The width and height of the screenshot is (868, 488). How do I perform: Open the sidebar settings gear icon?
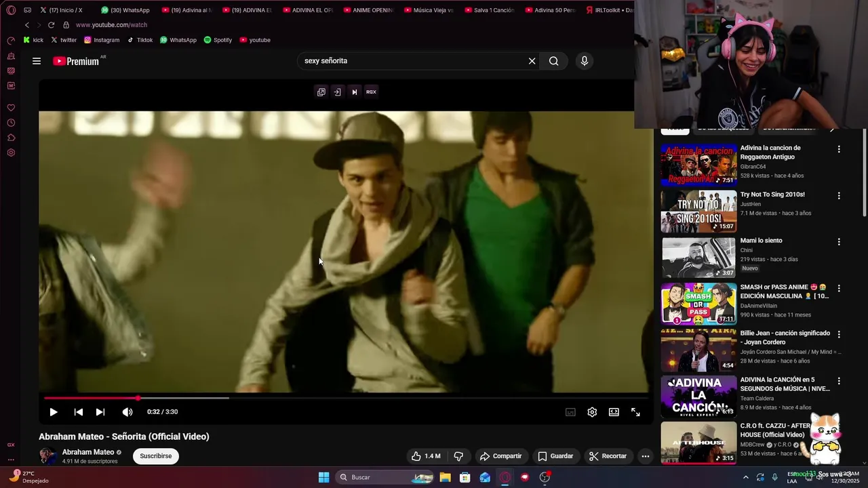(11, 152)
